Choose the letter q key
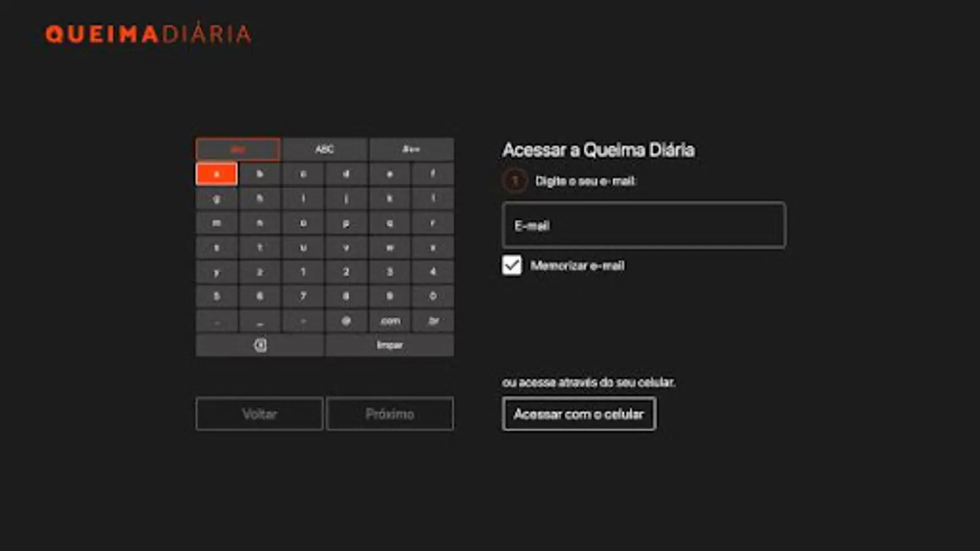Image resolution: width=980 pixels, height=551 pixels. 390,223
